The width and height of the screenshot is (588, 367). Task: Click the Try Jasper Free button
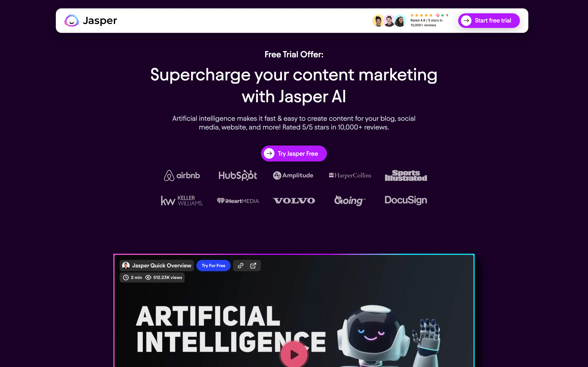coord(294,153)
